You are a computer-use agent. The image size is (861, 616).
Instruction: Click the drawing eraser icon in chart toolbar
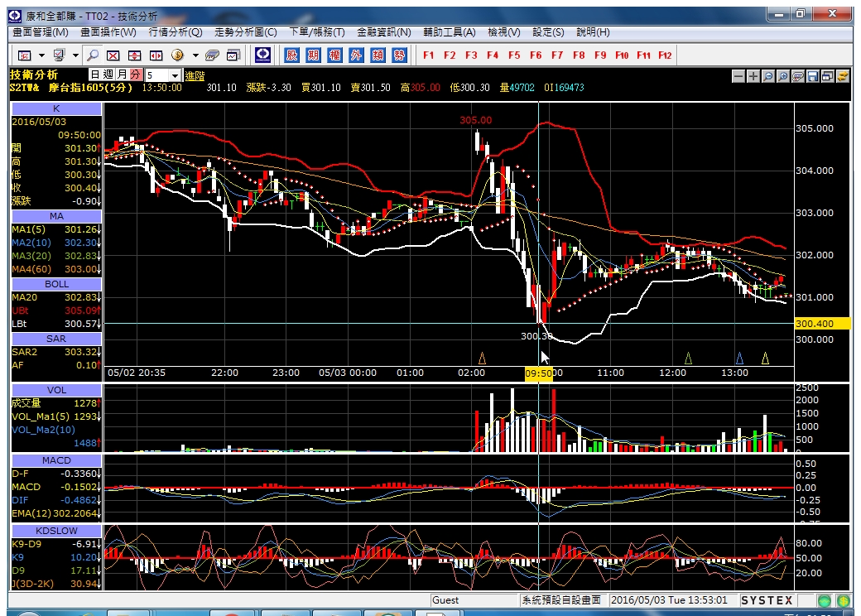[798, 76]
